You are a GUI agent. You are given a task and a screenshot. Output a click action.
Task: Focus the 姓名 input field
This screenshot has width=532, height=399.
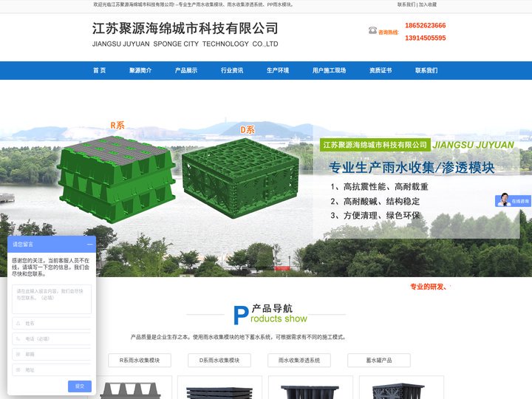tap(52, 324)
